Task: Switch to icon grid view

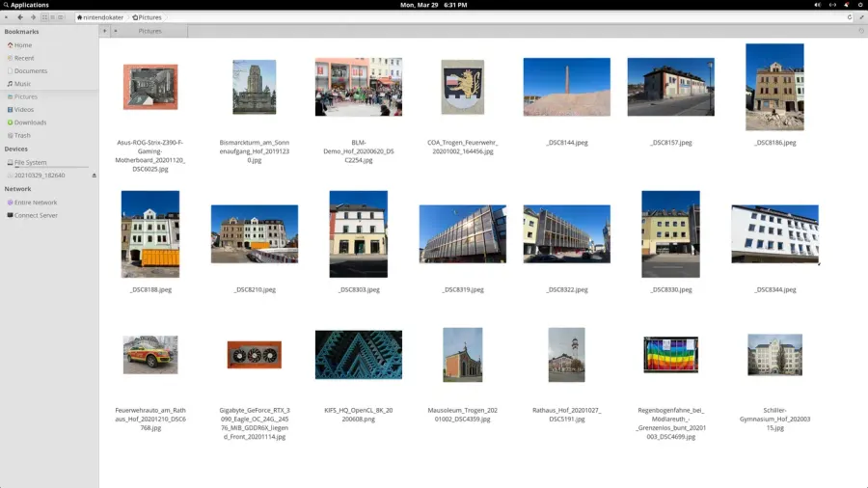Action: (44, 17)
